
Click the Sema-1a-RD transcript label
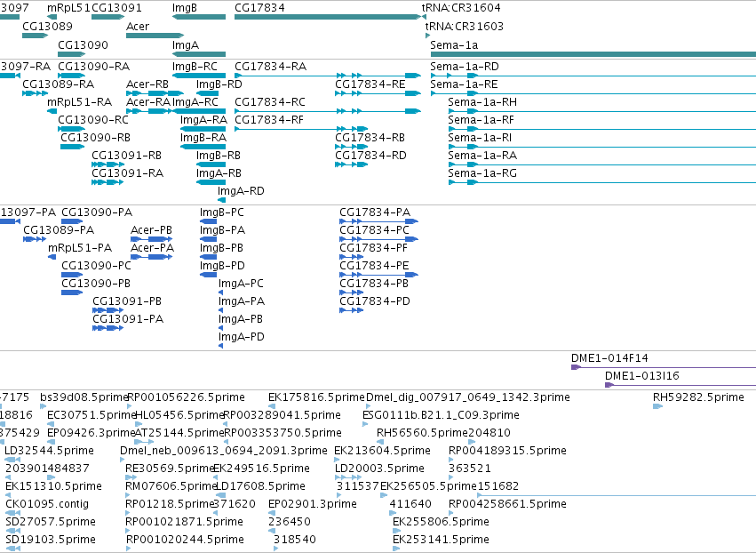coord(465,67)
